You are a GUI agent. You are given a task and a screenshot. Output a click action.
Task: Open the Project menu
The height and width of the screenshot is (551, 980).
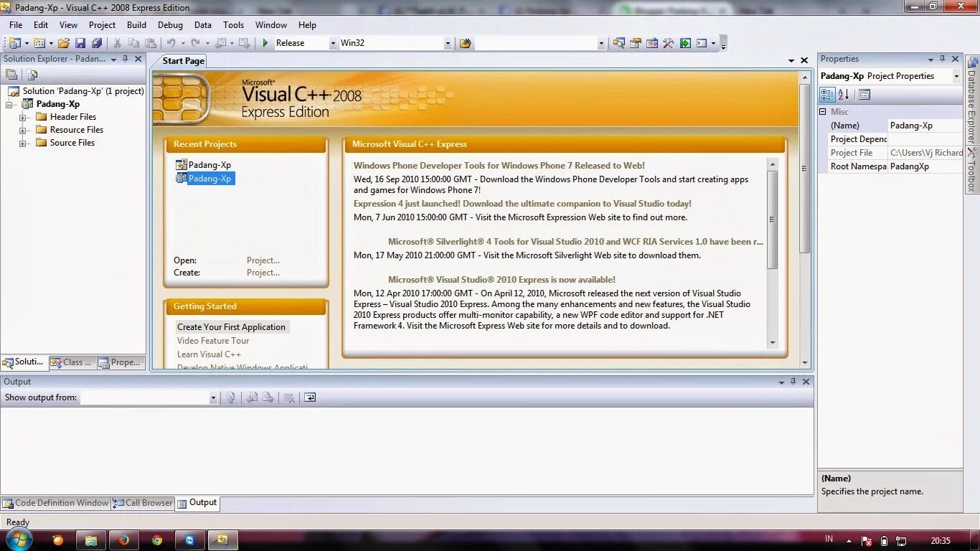point(102,25)
